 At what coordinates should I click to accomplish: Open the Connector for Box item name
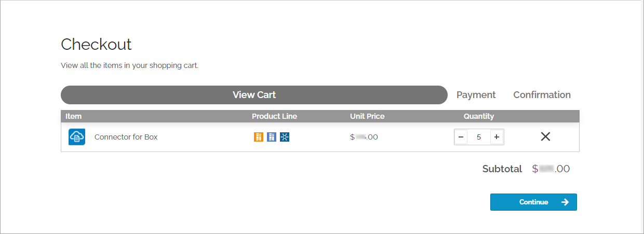[126, 137]
